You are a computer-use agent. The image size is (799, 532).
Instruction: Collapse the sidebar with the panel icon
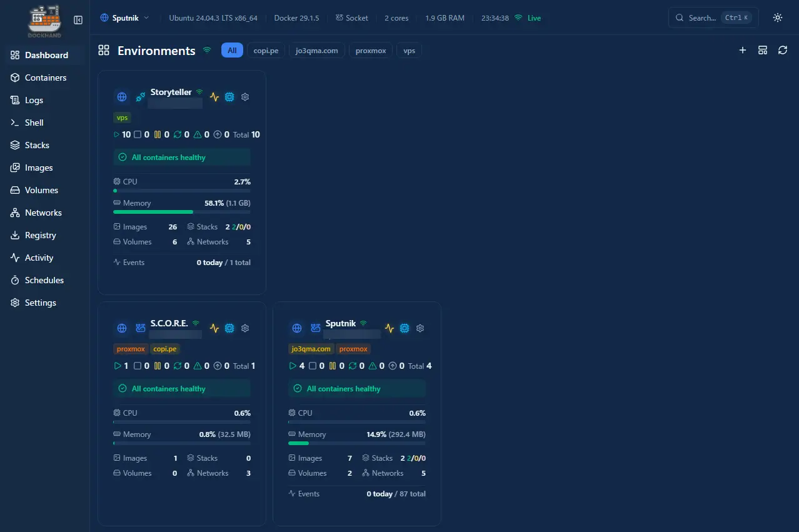pos(78,19)
